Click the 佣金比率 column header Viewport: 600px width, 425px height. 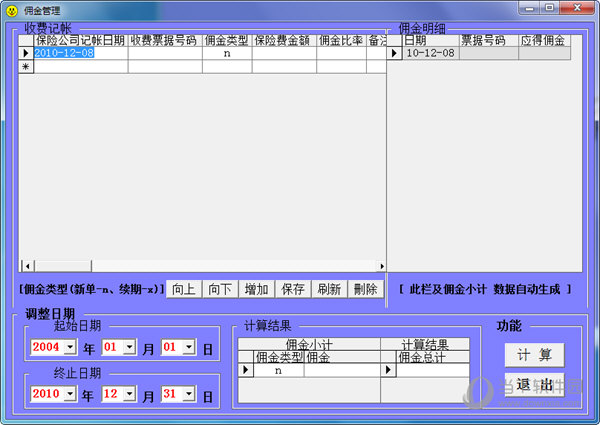click(x=341, y=40)
